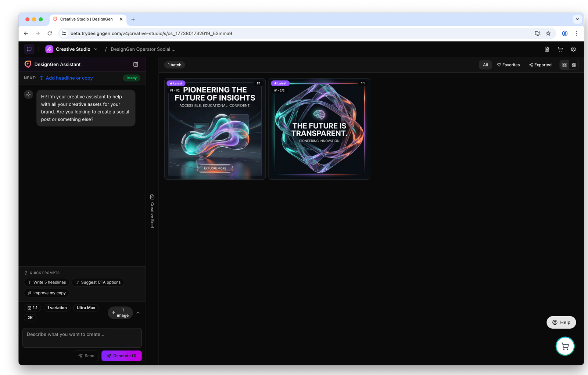This screenshot has width=588, height=375.
Task: Click the assistant greeting message bubble
Action: (x=86, y=108)
